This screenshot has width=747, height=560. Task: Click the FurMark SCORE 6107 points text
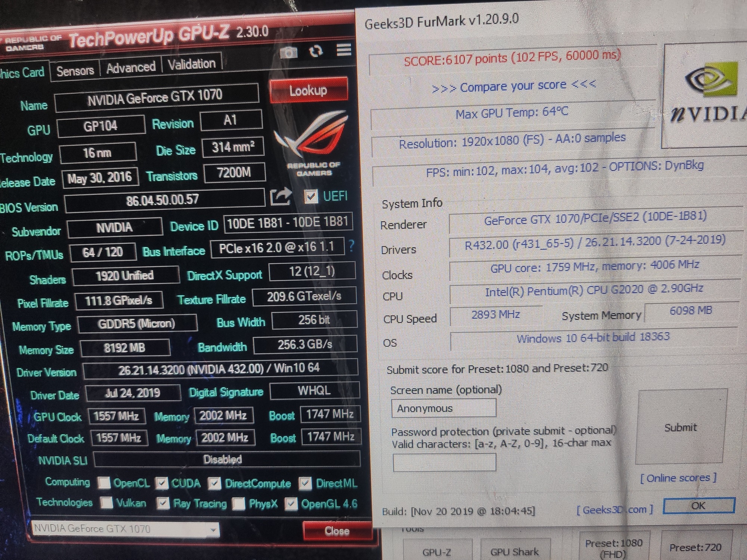click(x=512, y=58)
